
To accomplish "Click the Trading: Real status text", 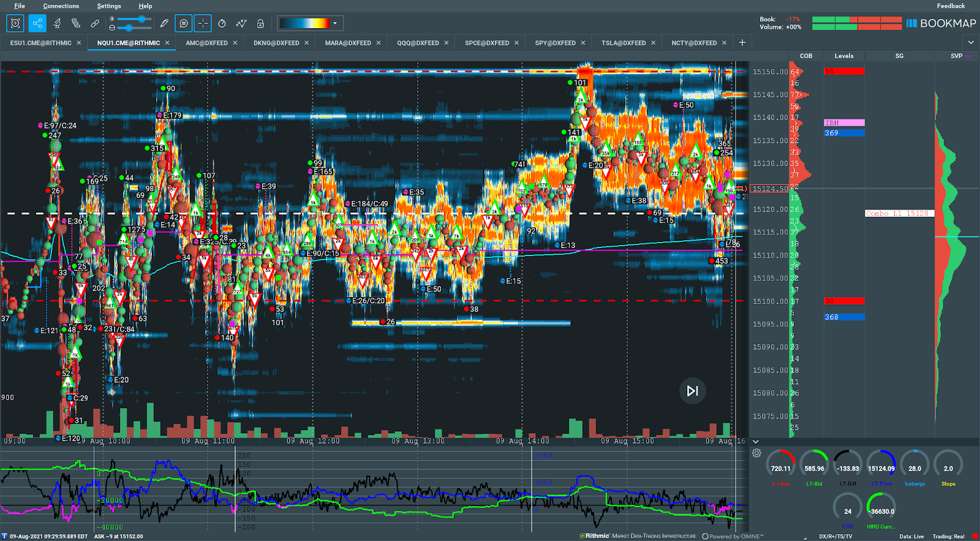I will pos(948,536).
